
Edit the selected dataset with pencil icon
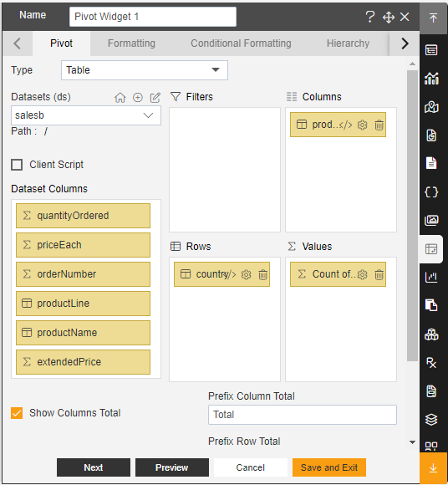[x=155, y=98]
